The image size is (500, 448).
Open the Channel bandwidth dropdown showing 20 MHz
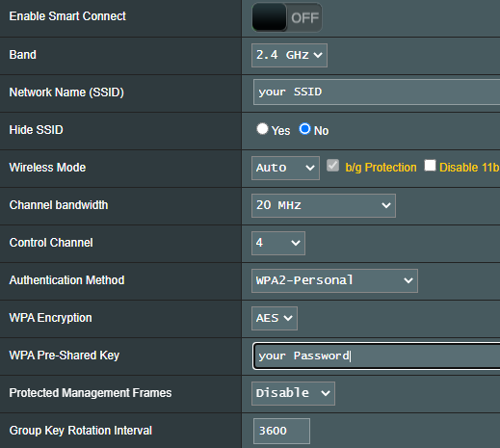click(324, 205)
